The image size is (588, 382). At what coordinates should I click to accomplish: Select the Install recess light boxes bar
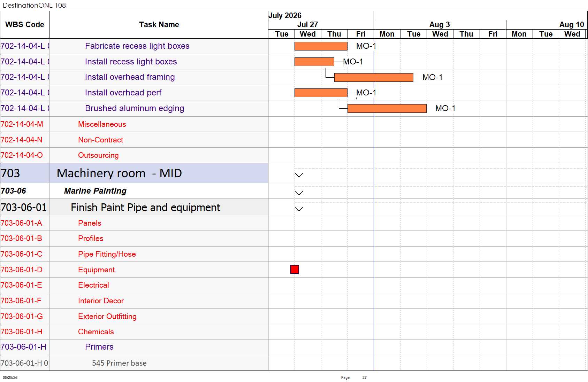click(x=314, y=62)
